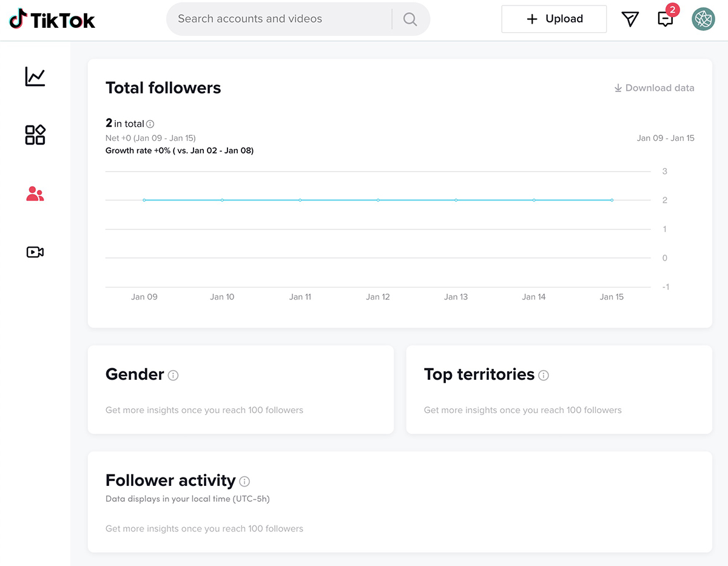Viewport: 728px width, 566px height.
Task: Click the Upload button
Action: click(554, 19)
